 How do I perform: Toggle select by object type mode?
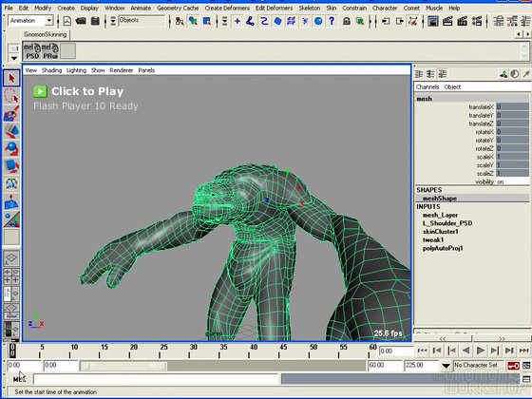pos(193,21)
